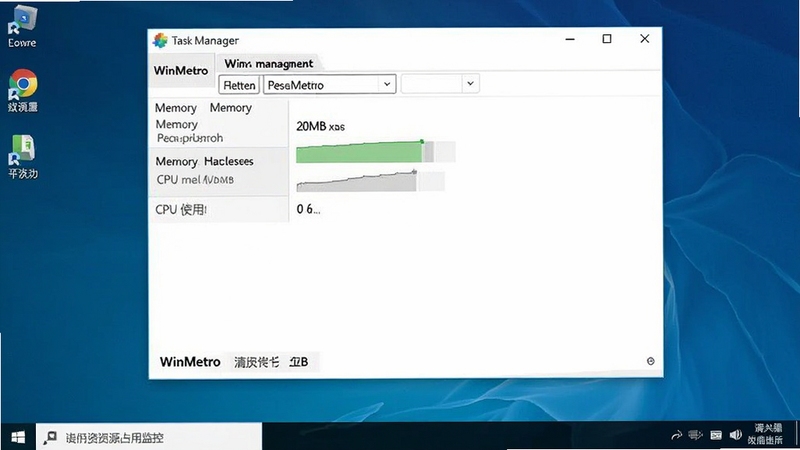Select the Memory Haclesees row

[218, 171]
